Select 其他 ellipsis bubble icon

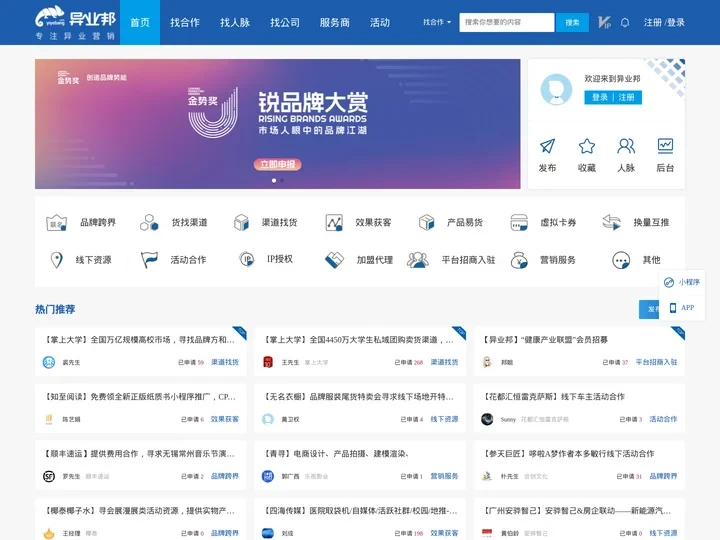coord(621,260)
